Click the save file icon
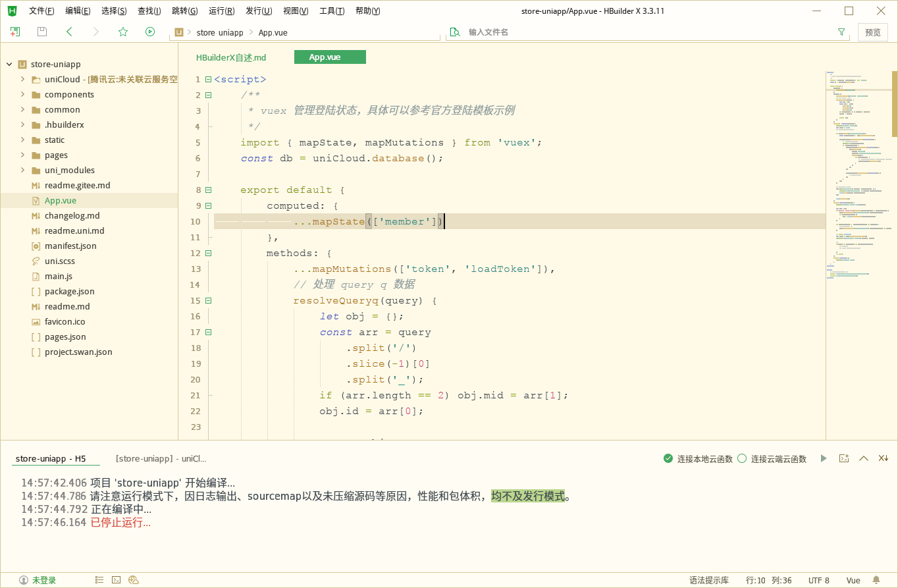Screen dimensions: 898x588 [x=42, y=32]
